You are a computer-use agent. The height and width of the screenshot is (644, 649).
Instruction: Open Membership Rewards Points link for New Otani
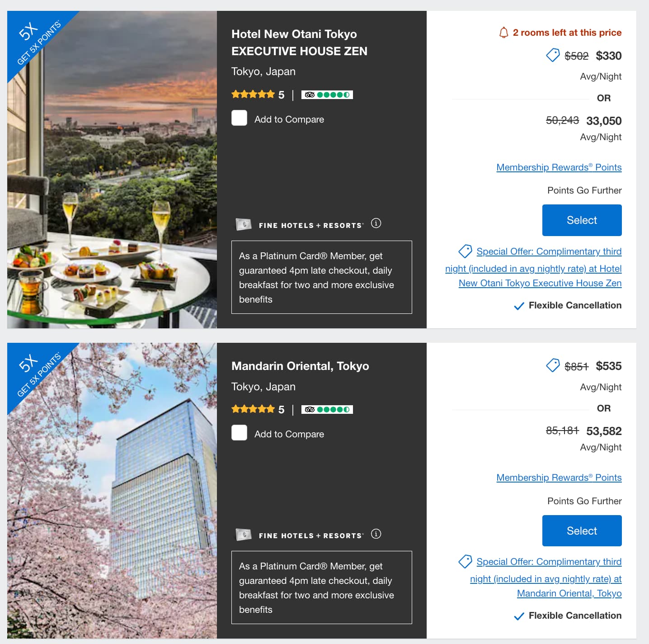[559, 167]
